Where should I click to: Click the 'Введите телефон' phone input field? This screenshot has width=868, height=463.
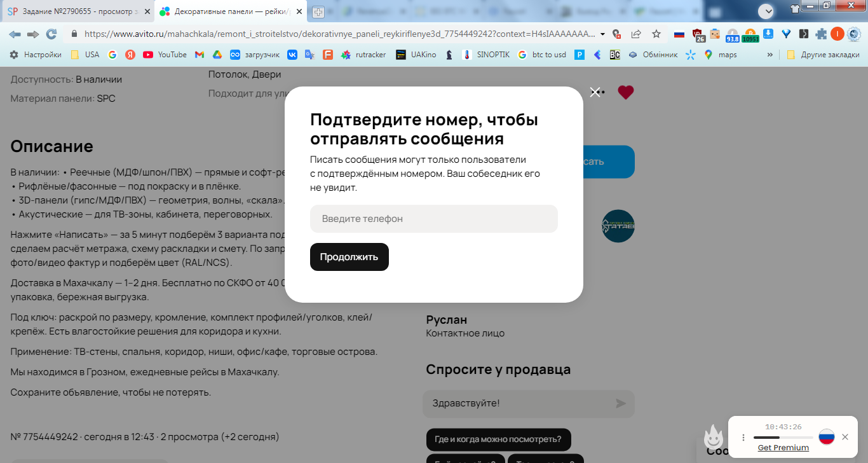coord(434,219)
